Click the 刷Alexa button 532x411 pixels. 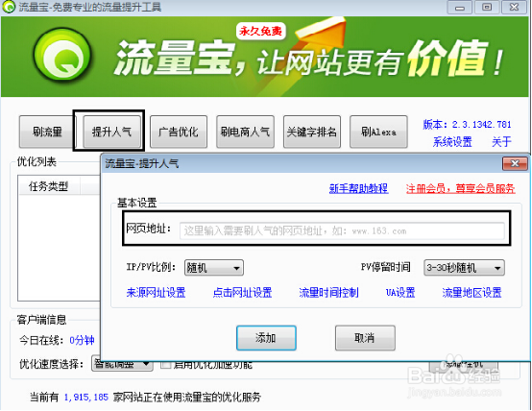tap(378, 132)
